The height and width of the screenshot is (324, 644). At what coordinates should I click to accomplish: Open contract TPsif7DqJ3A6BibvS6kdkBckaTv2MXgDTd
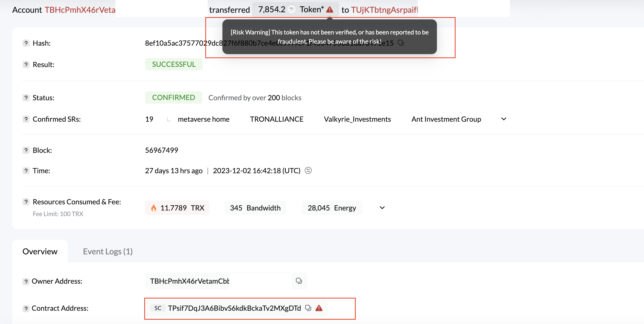click(234, 308)
